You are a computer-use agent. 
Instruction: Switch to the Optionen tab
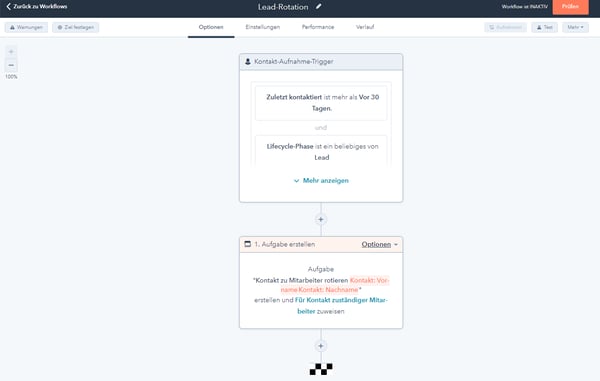coord(211,27)
